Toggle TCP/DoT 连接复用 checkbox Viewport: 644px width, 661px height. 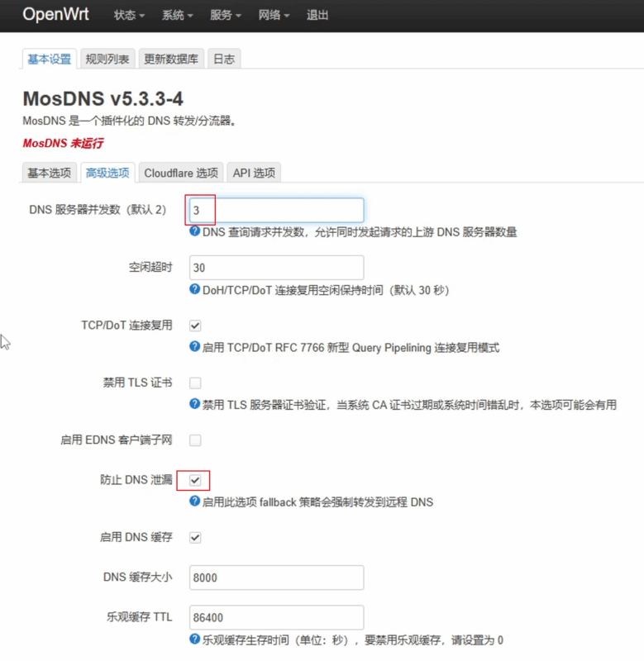pyautogui.click(x=196, y=326)
